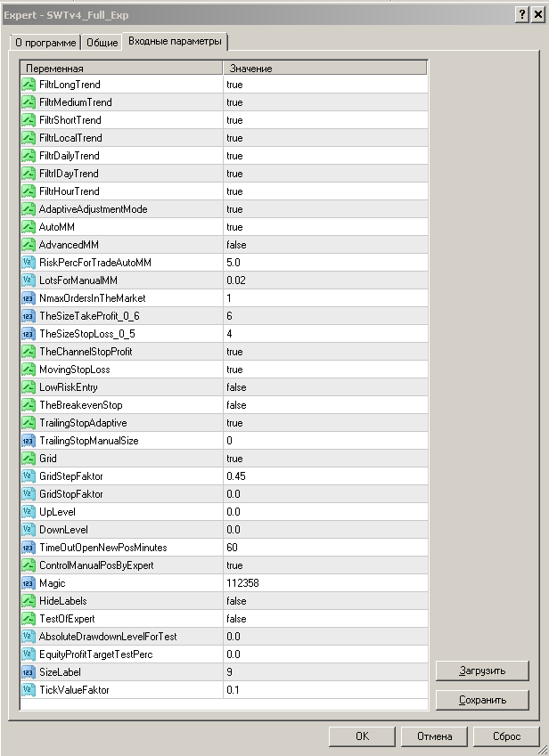Click the value 5.0 for RiskPercForTradeAutoMM
The image size is (549, 756).
(x=234, y=263)
